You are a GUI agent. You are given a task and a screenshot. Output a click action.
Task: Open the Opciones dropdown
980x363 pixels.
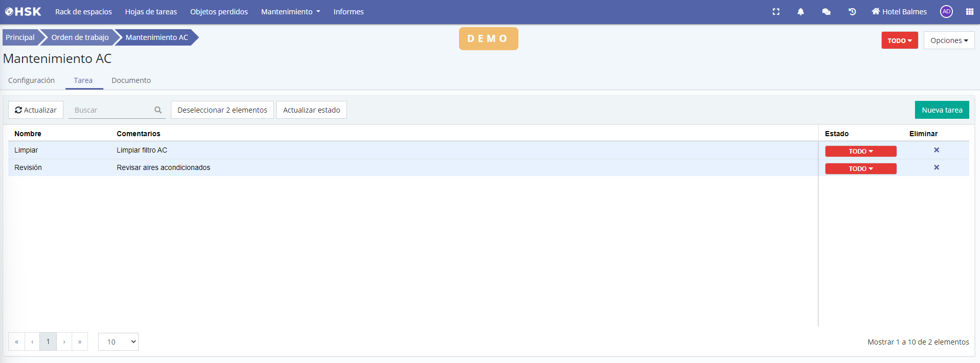[x=948, y=40]
